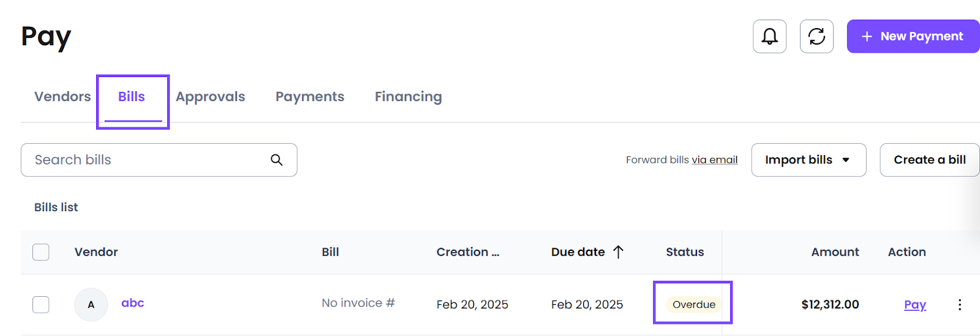Switch to the Vendors tab
Screen dimensions: 980x336
(x=62, y=97)
